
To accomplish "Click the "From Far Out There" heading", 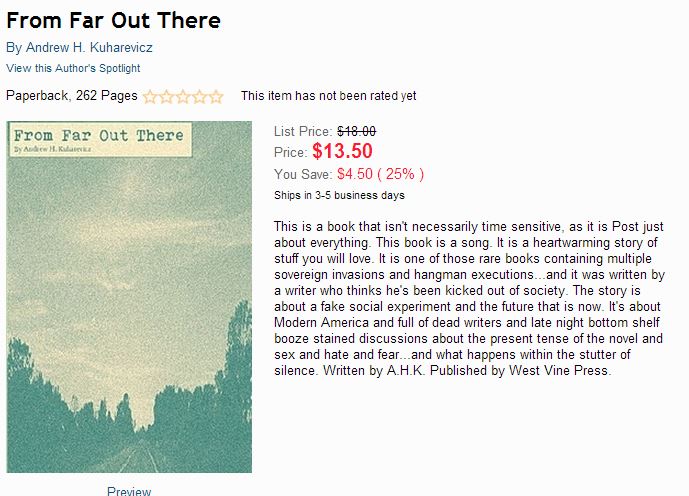I will 113,20.
